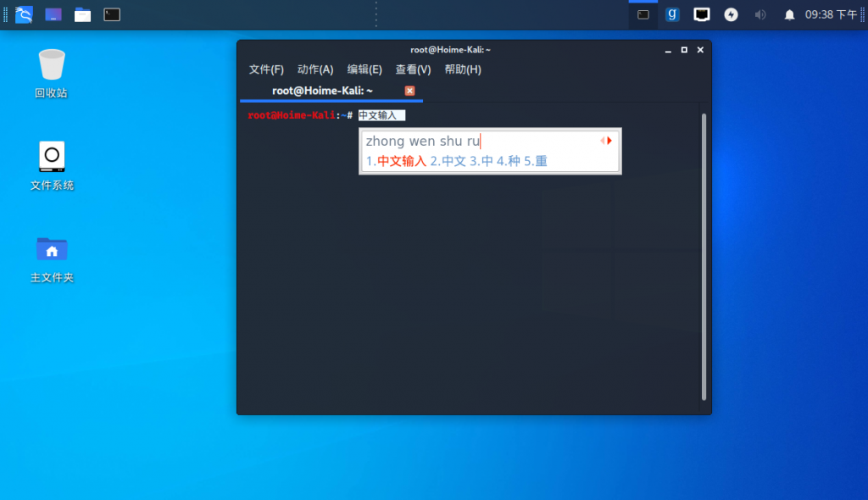Select the 文件系统 desktop icon
The height and width of the screenshot is (500, 868).
point(52,165)
